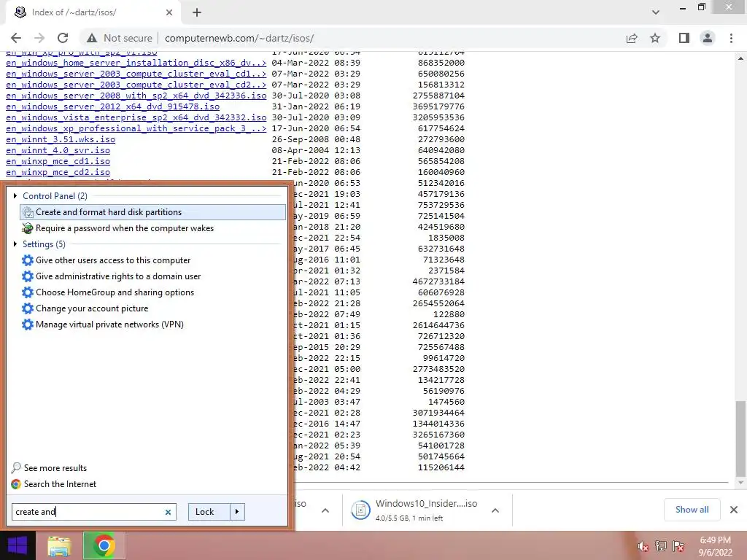Image resolution: width=747 pixels, height=560 pixels.
Task: Click the power icon beside Require a password
Action: pyautogui.click(x=28, y=228)
